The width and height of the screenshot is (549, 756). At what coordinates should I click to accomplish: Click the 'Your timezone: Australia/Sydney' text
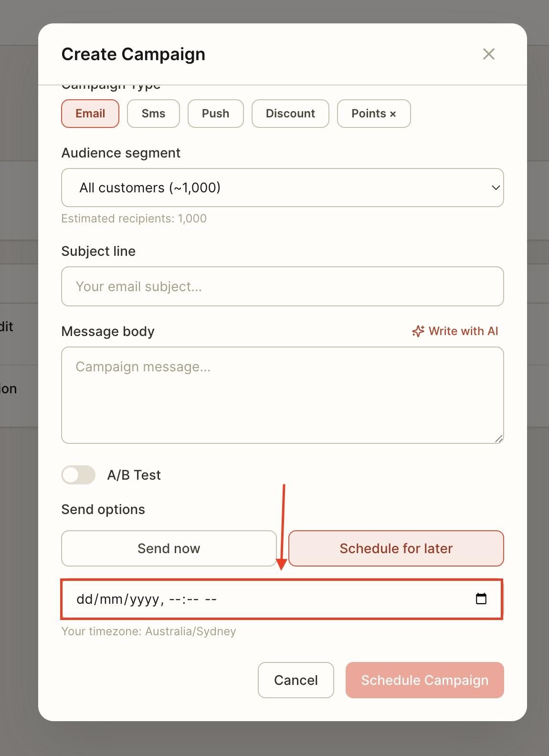149,631
